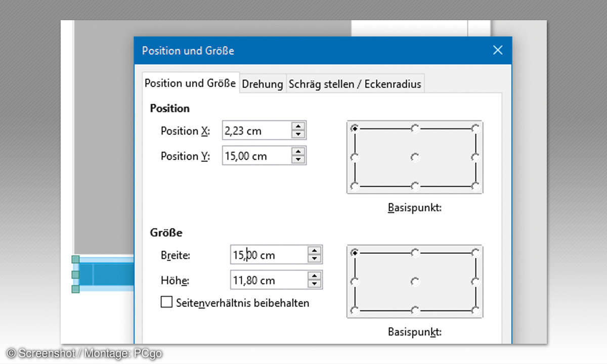Decrease Höhe with down spinner

click(x=315, y=284)
